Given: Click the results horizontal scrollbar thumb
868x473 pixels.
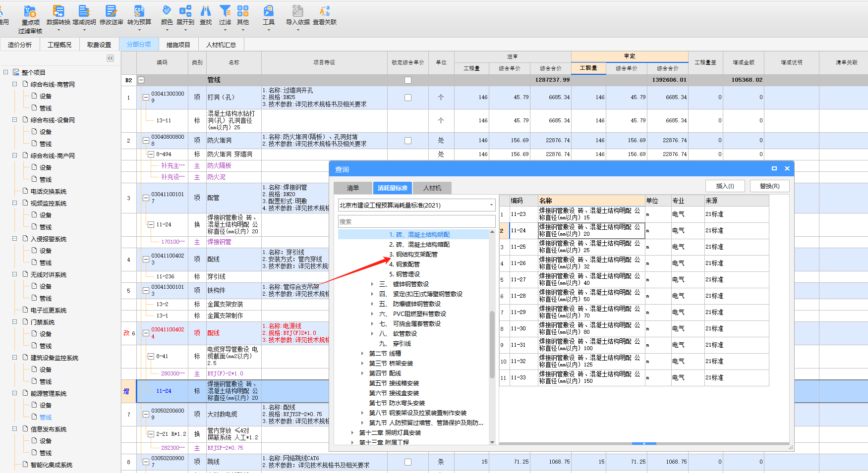Looking at the screenshot, I should pos(644,444).
